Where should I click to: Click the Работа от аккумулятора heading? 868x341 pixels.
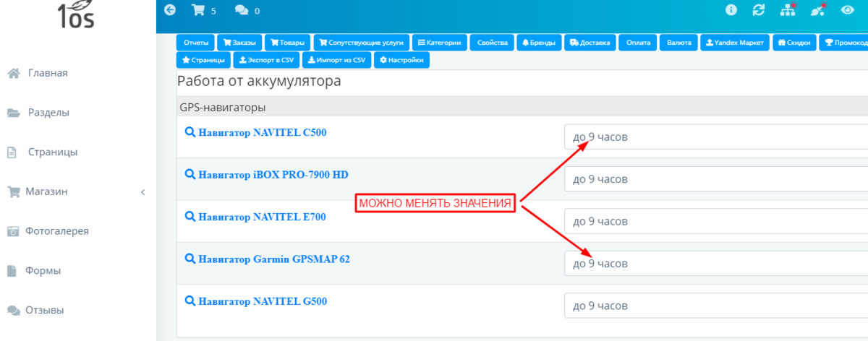point(259,82)
